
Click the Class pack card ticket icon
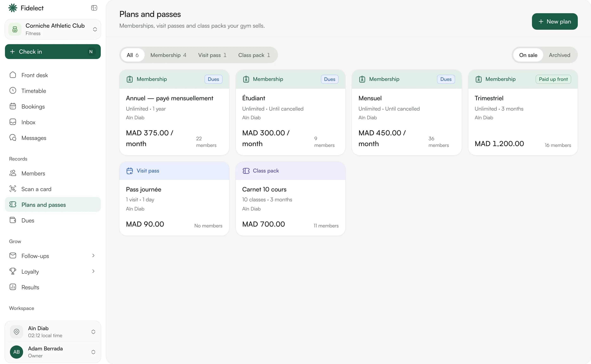point(246,171)
